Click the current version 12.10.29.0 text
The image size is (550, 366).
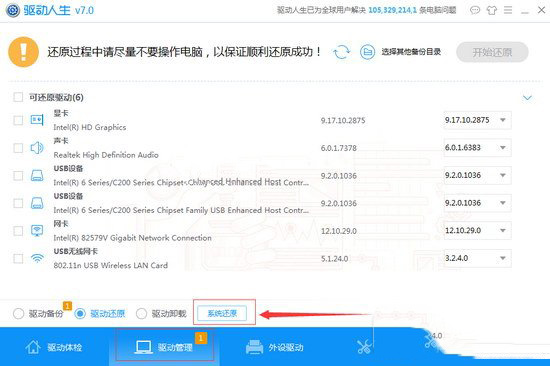pyautogui.click(x=338, y=231)
